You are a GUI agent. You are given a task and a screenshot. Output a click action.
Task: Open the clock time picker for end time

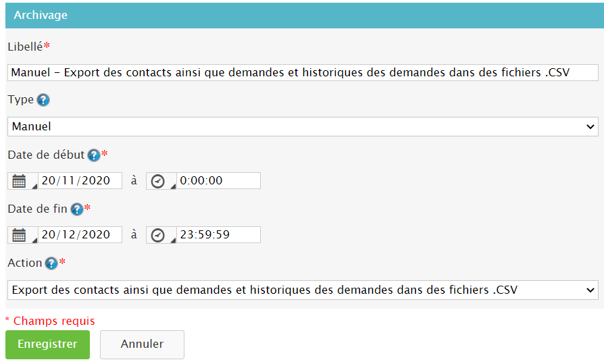[x=159, y=235]
